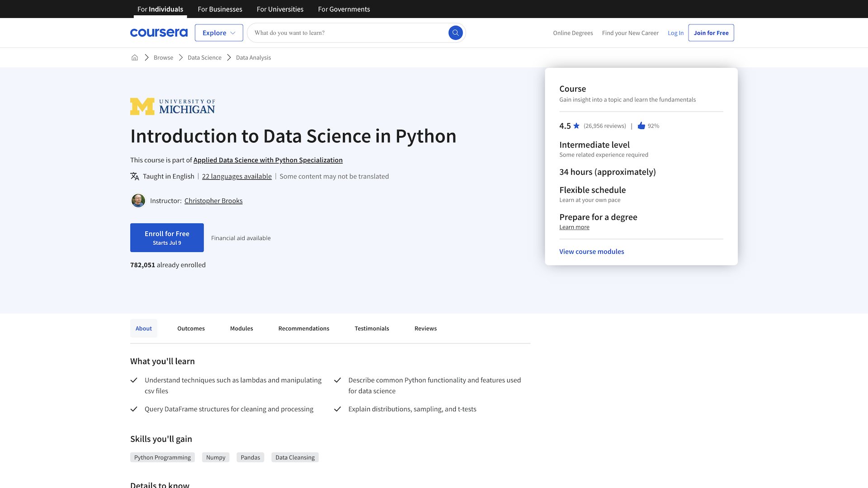
Task: Click the Join for Free button
Action: pos(711,33)
